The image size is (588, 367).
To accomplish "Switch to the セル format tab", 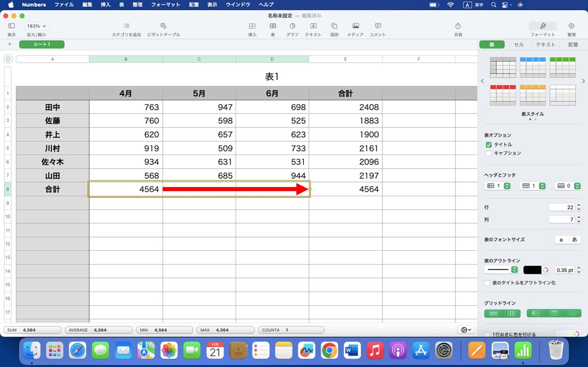I will [x=519, y=44].
